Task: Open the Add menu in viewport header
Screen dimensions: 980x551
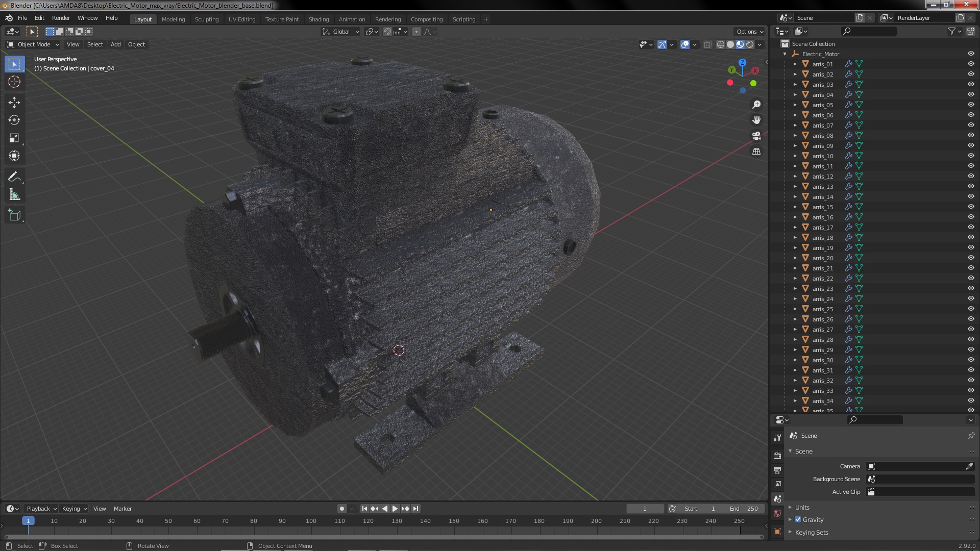Action: (x=116, y=44)
